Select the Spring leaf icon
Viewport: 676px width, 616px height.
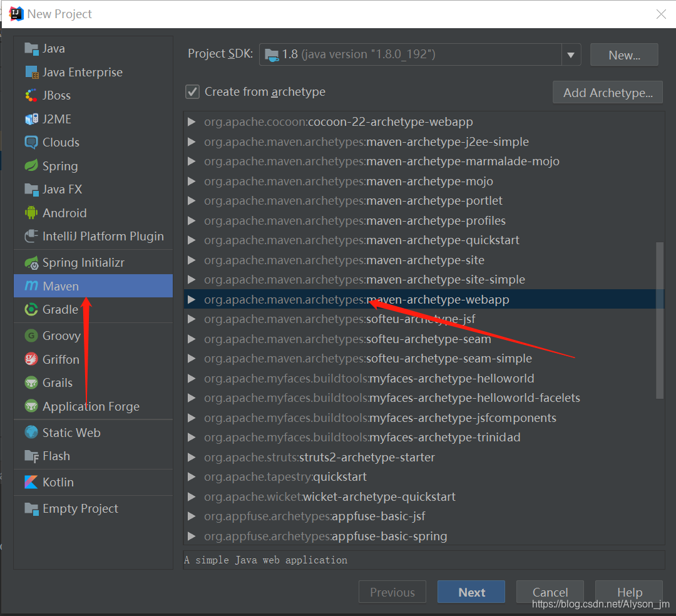tap(31, 166)
